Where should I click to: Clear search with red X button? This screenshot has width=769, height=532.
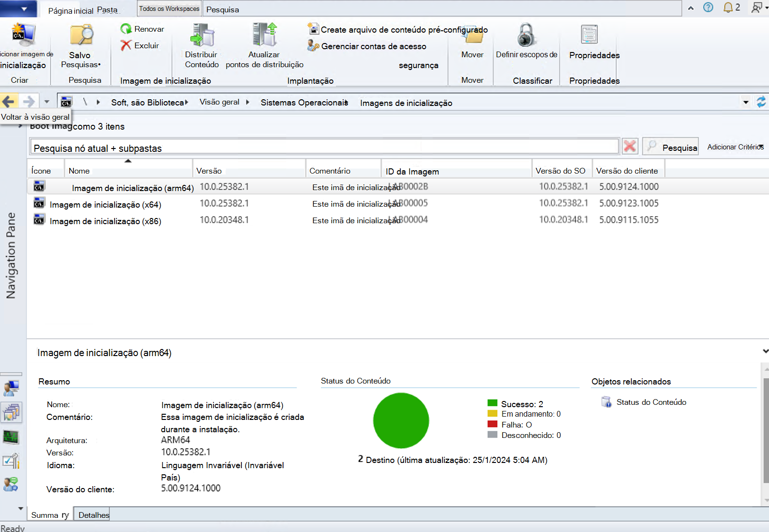point(630,147)
